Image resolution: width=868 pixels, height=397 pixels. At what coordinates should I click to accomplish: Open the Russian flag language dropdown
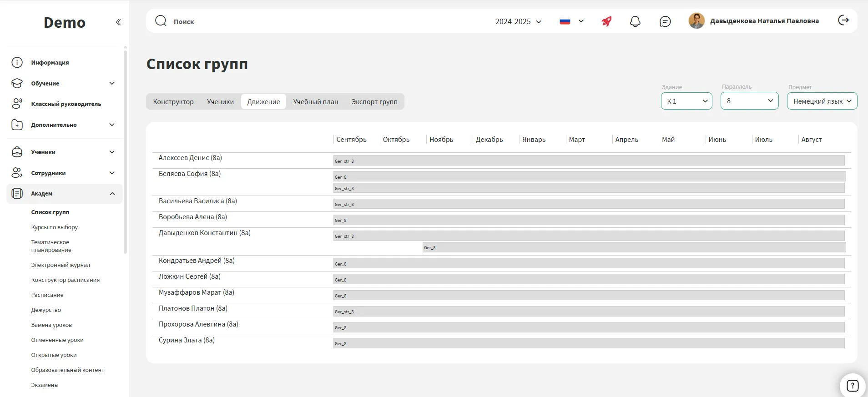pos(571,21)
